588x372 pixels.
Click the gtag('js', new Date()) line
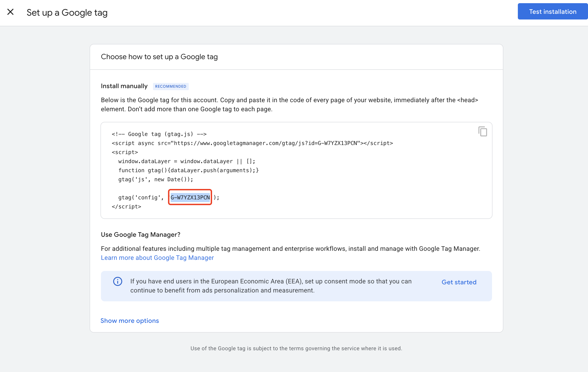tap(156, 179)
